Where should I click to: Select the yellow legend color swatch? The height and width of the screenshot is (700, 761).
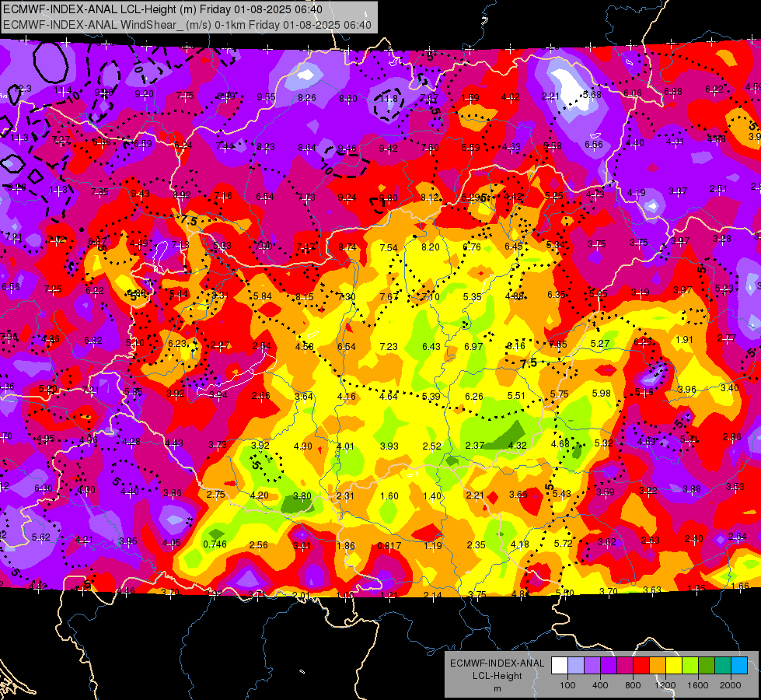pyautogui.click(x=674, y=666)
